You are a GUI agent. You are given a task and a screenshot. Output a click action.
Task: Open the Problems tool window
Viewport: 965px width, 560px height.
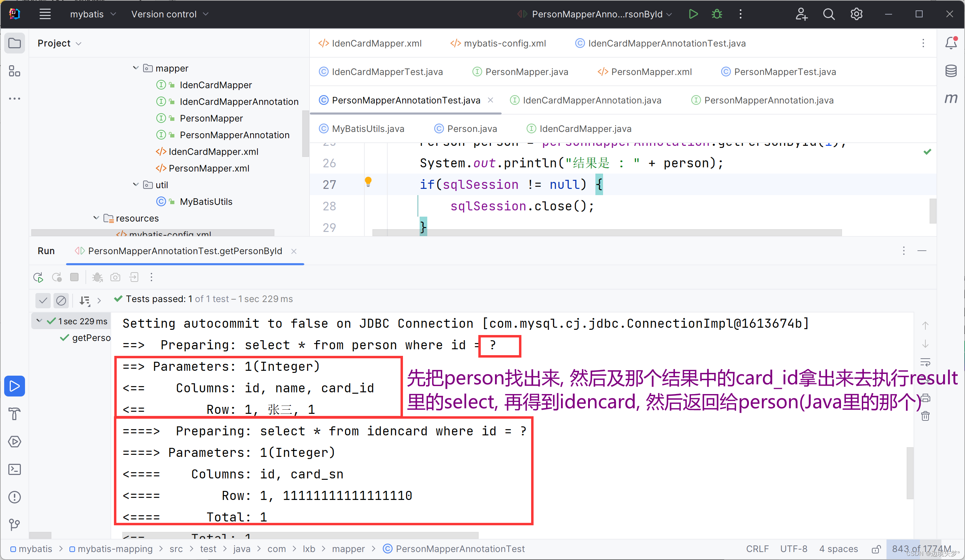(15, 497)
